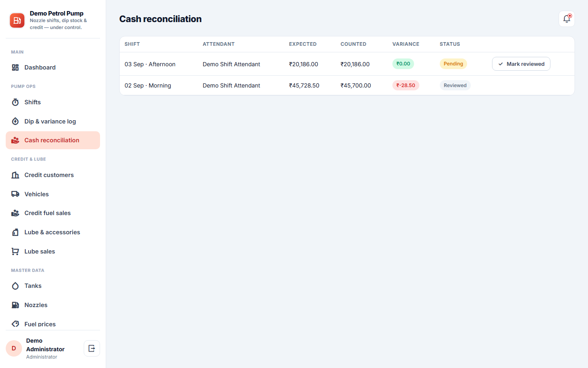Open Credit customers page
This screenshot has height=368, width=588.
tap(53, 175)
